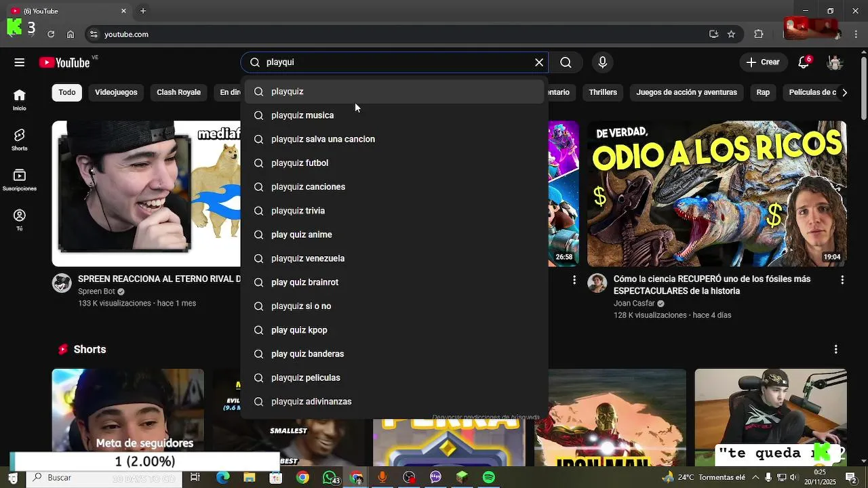Open the Spreen Bot channel avatar
868x488 pixels.
tap(62, 283)
